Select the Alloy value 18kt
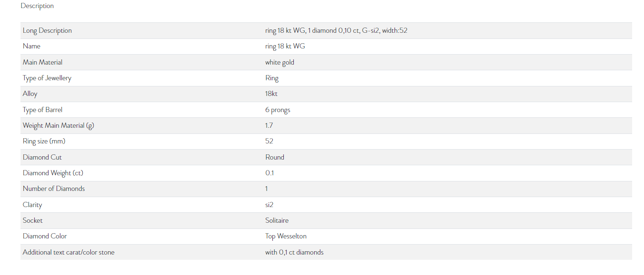 [x=271, y=94]
